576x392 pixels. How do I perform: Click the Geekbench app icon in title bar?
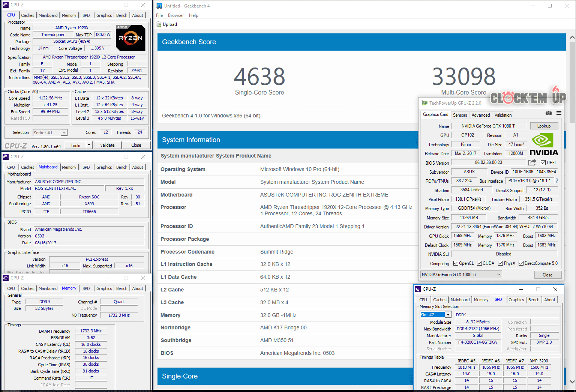(159, 6)
